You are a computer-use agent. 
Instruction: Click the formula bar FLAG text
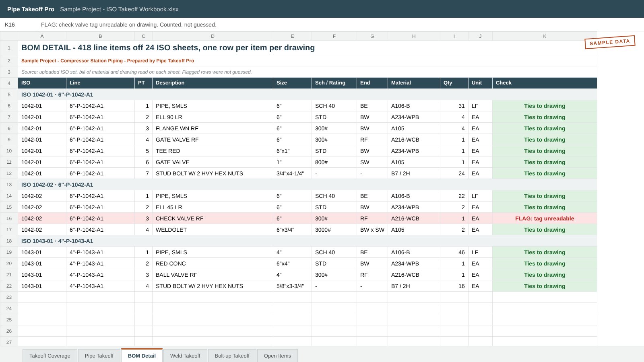(129, 25)
